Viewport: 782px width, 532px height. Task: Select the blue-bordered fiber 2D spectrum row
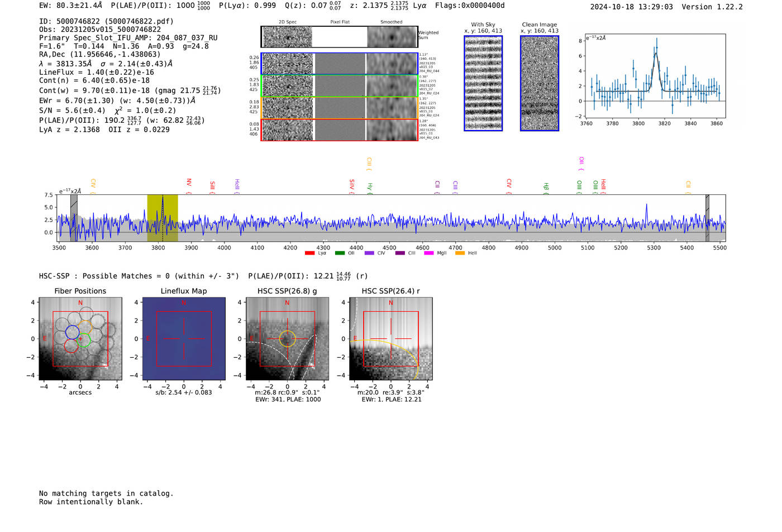coord(340,64)
